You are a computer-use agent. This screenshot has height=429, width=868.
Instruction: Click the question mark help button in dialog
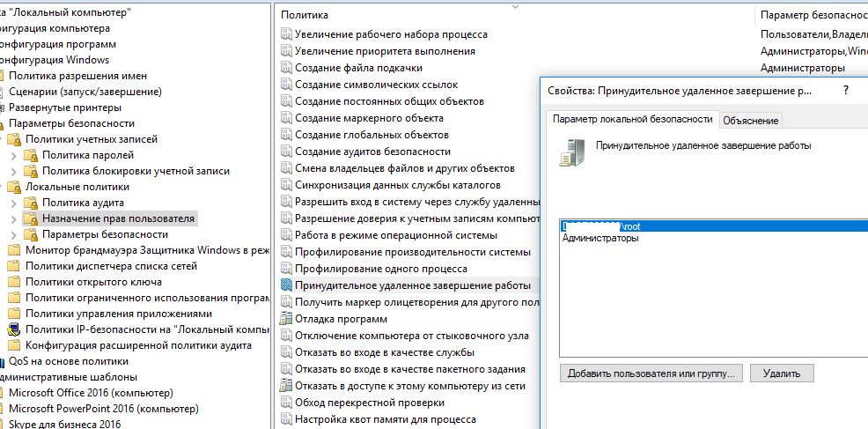coord(846,90)
